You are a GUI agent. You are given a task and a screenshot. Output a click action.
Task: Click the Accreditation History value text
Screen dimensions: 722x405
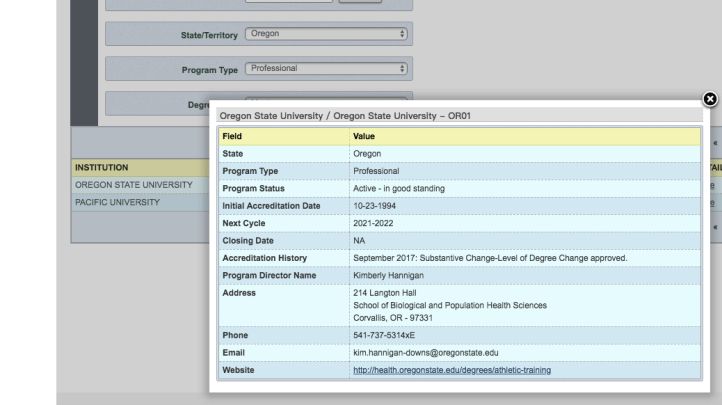click(489, 257)
